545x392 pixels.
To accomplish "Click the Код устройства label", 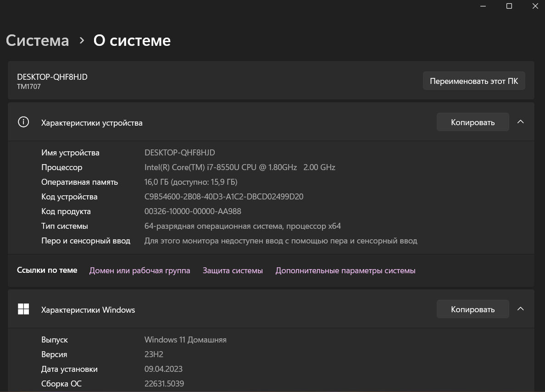I will pyautogui.click(x=69, y=197).
